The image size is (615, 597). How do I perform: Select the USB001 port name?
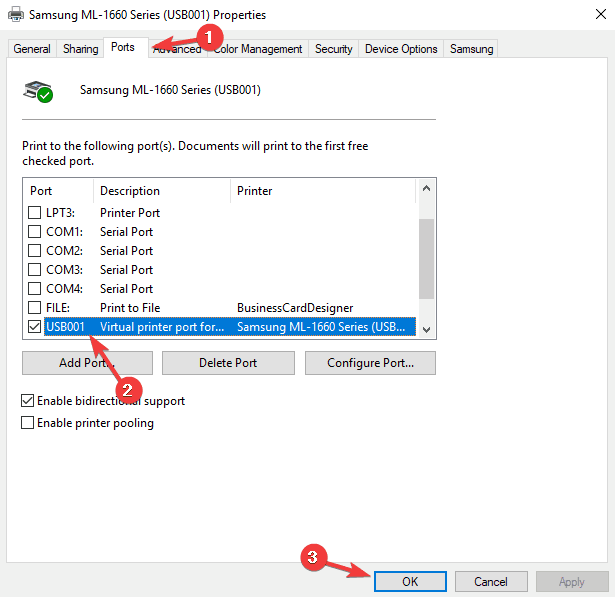65,327
